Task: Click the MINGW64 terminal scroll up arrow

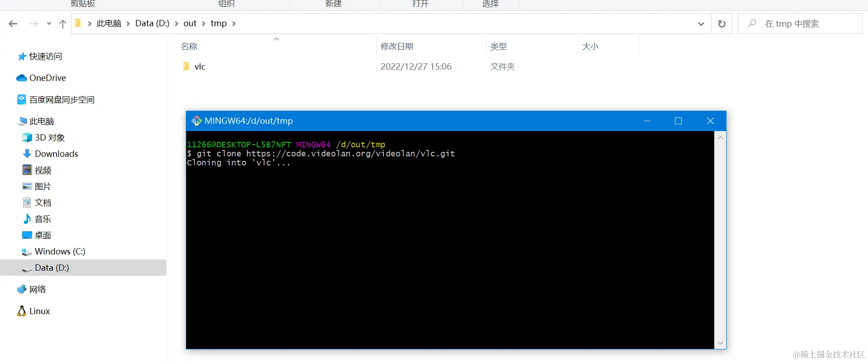Action: 721,137
